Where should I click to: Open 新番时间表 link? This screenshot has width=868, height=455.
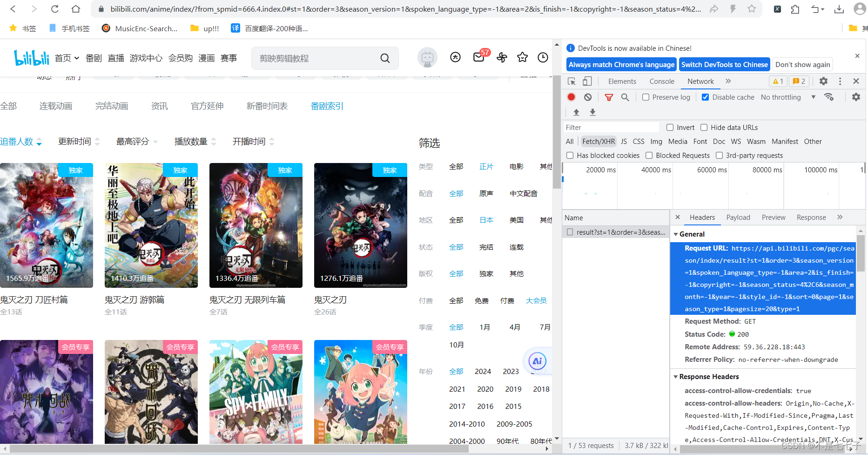coord(267,106)
